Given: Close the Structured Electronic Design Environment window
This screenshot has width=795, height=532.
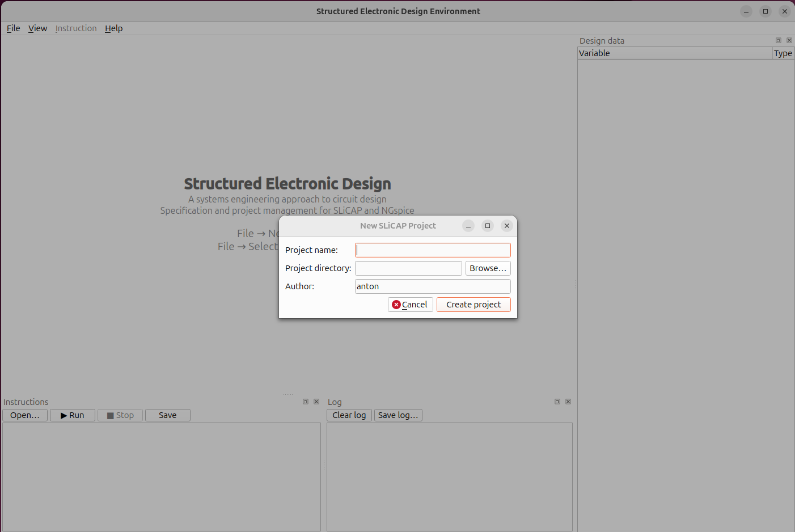Looking at the screenshot, I should (x=785, y=11).
